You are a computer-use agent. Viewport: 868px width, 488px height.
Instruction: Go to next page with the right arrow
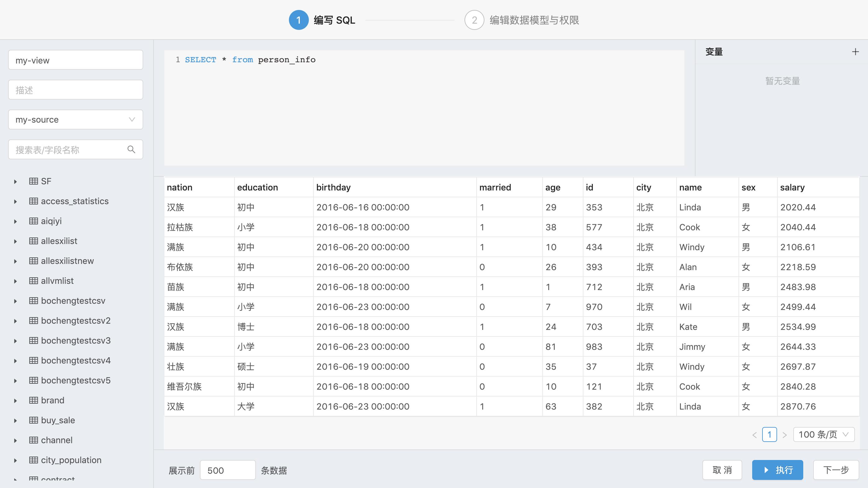(785, 434)
